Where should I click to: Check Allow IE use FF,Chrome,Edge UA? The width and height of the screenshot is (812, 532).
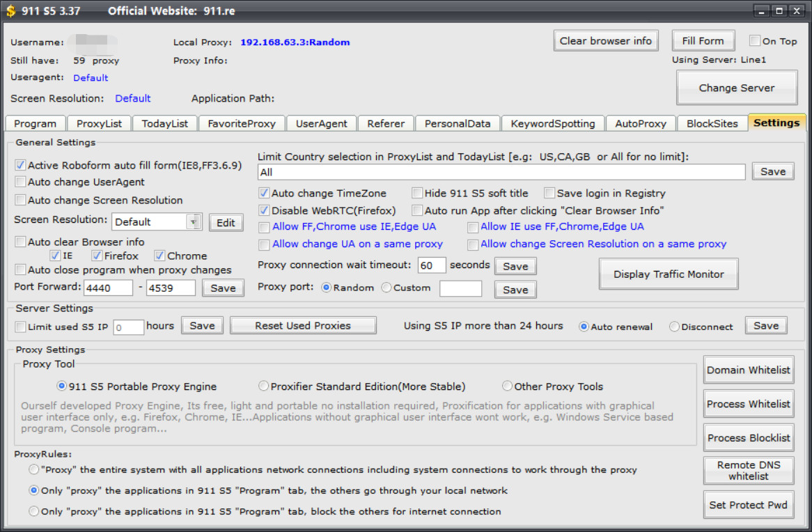[x=472, y=228]
